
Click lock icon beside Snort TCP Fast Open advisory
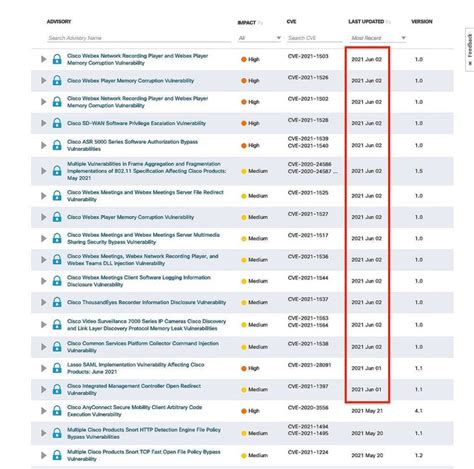click(57, 455)
